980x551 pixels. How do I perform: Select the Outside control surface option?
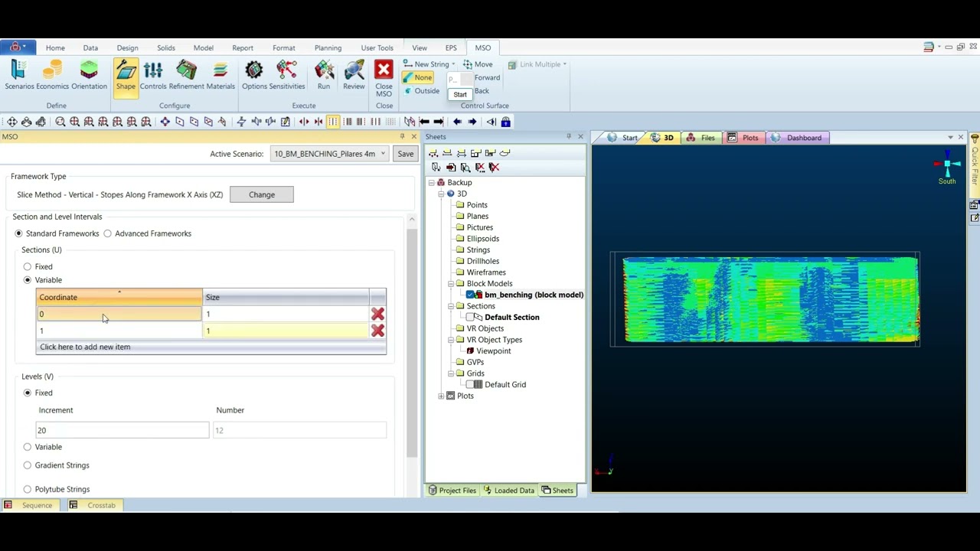(x=423, y=91)
